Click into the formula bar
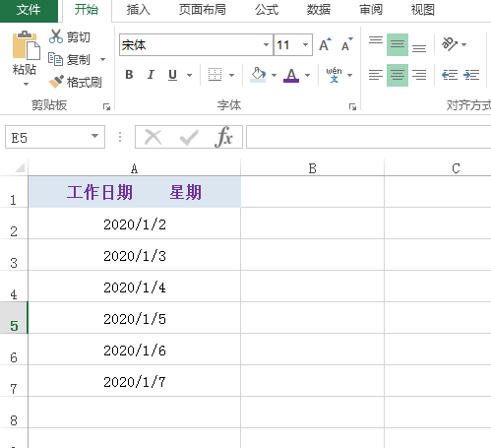Image resolution: width=491 pixels, height=448 pixels. click(368, 137)
